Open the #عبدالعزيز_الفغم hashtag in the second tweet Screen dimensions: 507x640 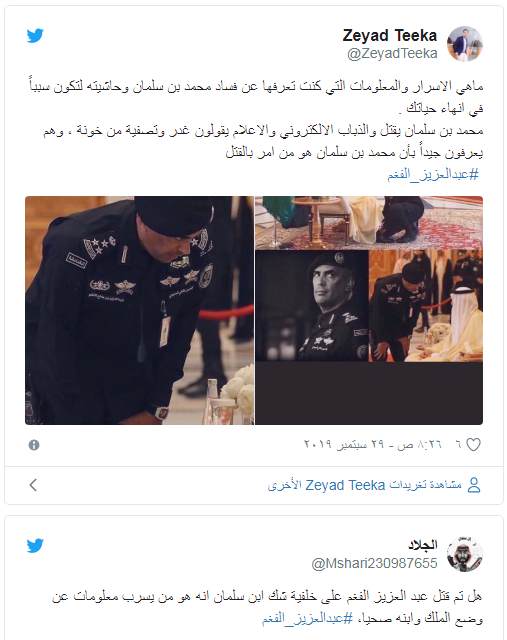click(x=307, y=618)
